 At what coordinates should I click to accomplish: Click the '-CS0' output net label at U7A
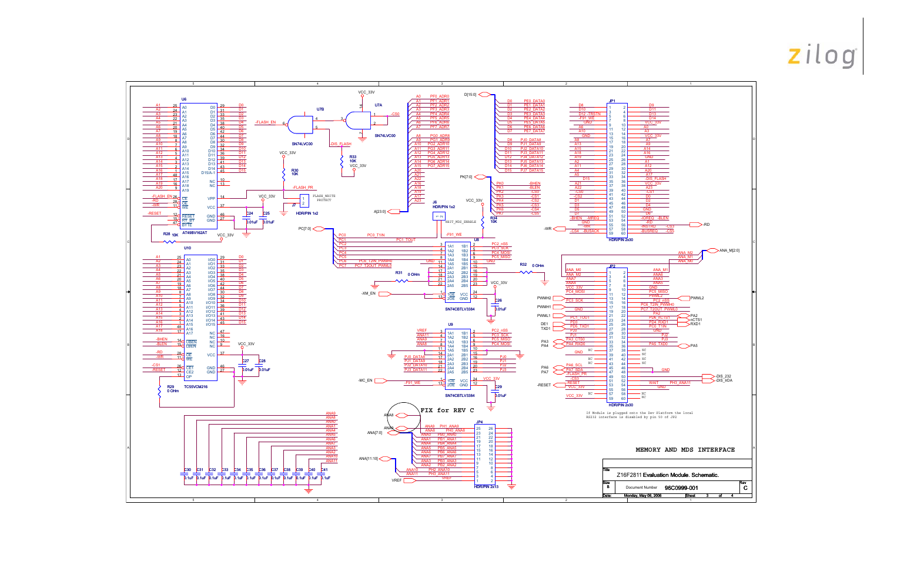pyautogui.click(x=395, y=114)
